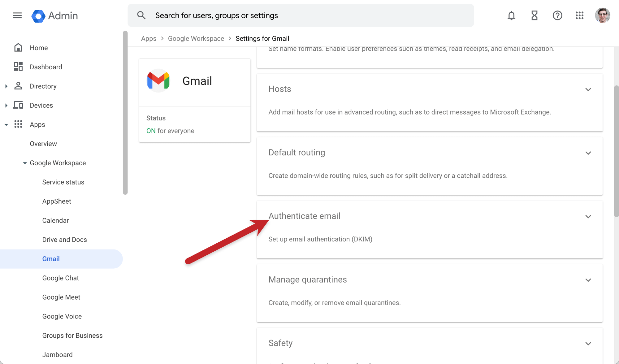Open the notifications bell
619x364 pixels.
511,15
